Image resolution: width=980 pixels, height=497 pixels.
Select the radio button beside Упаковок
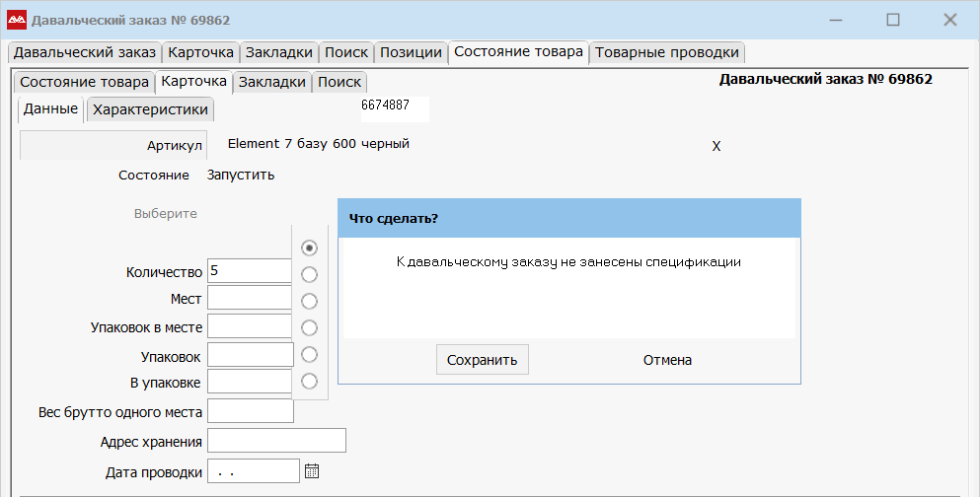(x=310, y=354)
